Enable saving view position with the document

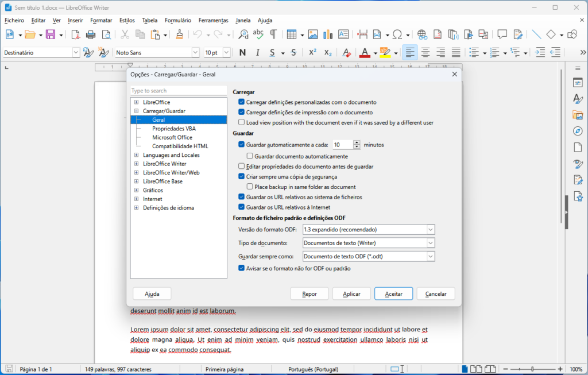[242, 122]
